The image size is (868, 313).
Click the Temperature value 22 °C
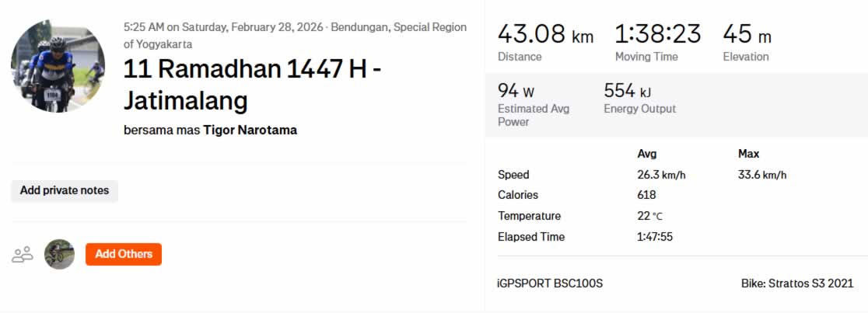[649, 216]
